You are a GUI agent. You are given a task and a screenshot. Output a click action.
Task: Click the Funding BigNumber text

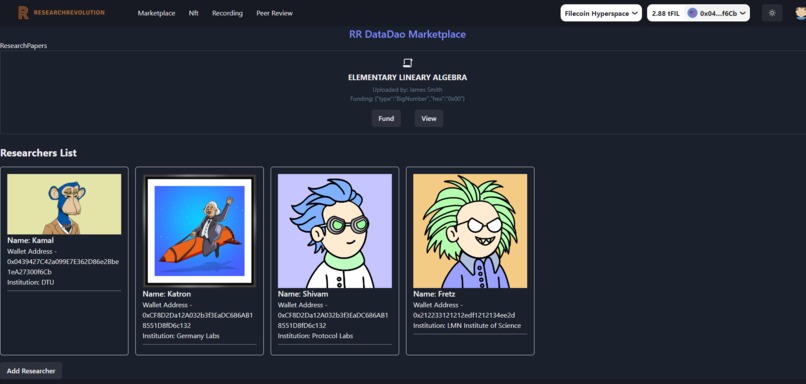pos(408,98)
